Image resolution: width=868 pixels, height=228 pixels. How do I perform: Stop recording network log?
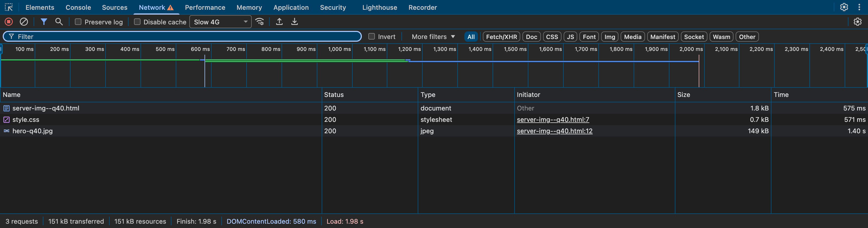click(9, 22)
